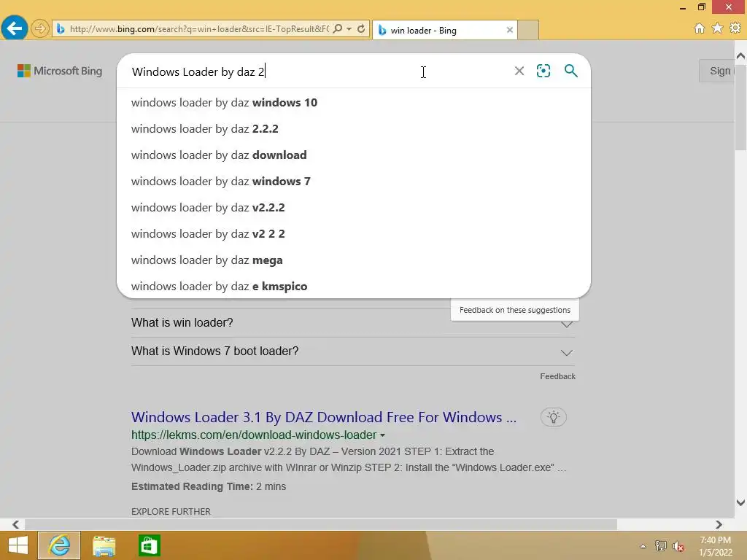Click the 'EXPLORE FURTHER' heading
The height and width of the screenshot is (560, 747).
click(171, 511)
